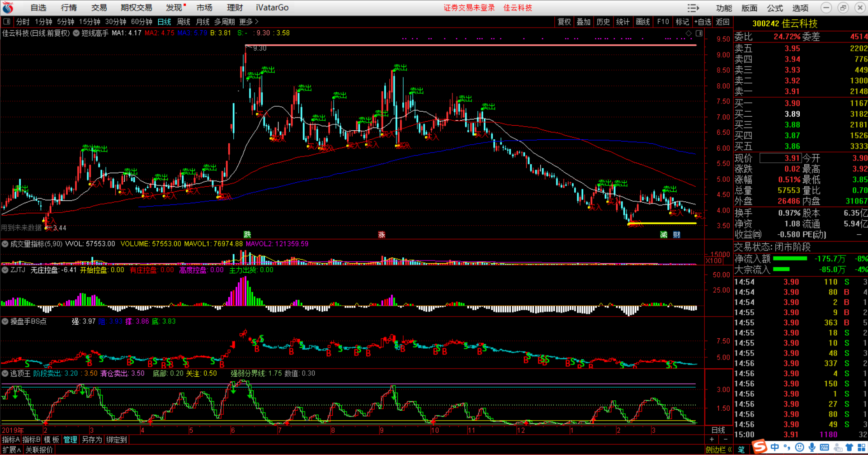Screen dimensions: 868x455
Task: Expand the 逃顶王 indicator dropdown
Action: [5, 374]
